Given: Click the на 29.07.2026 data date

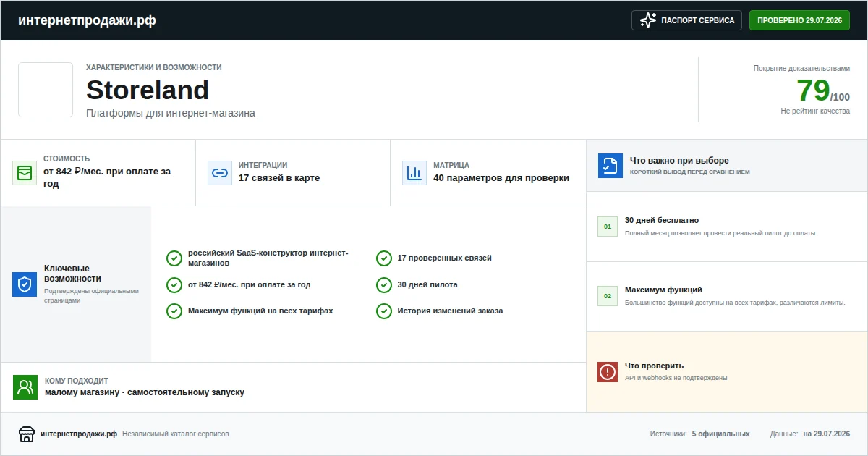Looking at the screenshot, I should tap(827, 434).
